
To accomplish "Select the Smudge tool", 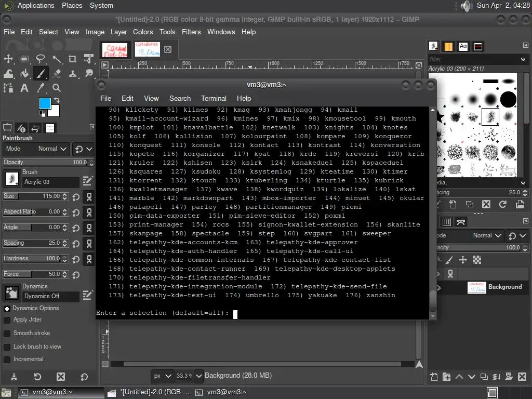I will (89, 73).
